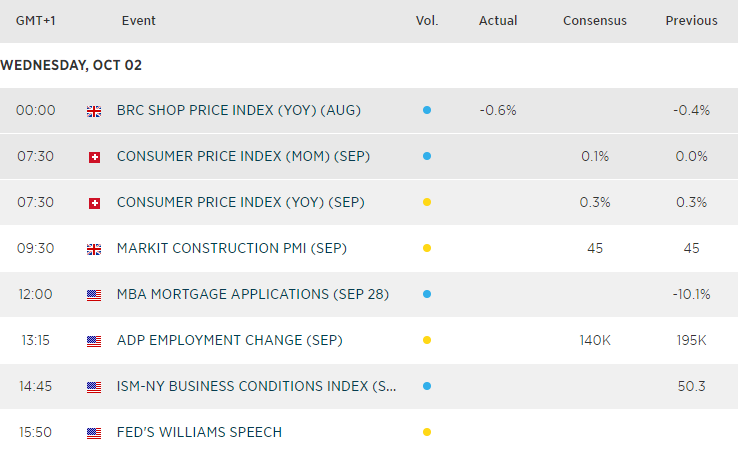Click the Consensus column header

click(595, 21)
